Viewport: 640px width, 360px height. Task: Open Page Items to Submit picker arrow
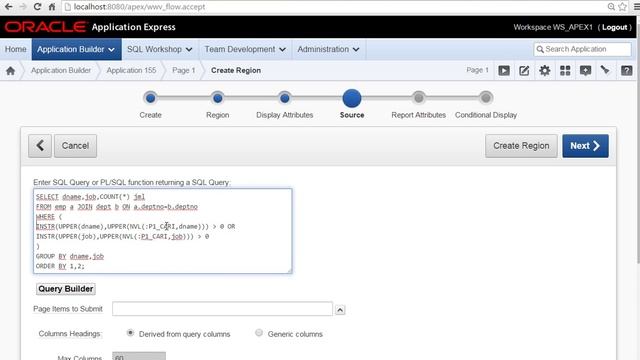(340, 310)
